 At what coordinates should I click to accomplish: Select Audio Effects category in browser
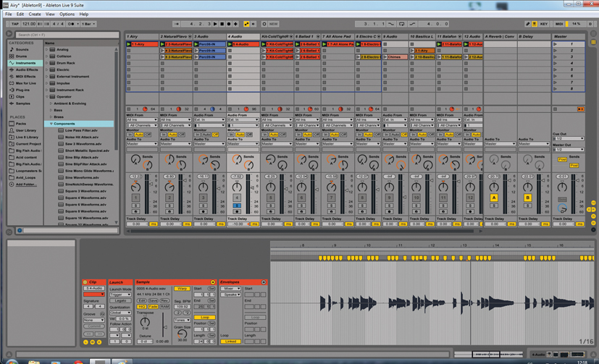coord(26,69)
